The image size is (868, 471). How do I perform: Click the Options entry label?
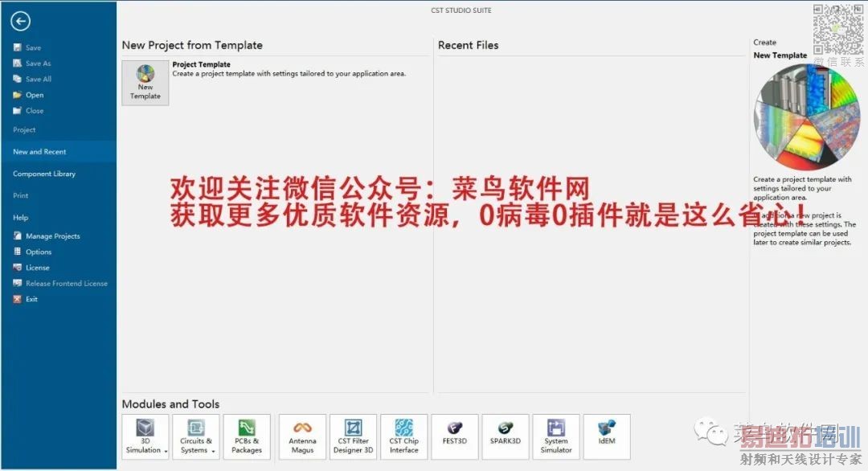[x=39, y=252]
